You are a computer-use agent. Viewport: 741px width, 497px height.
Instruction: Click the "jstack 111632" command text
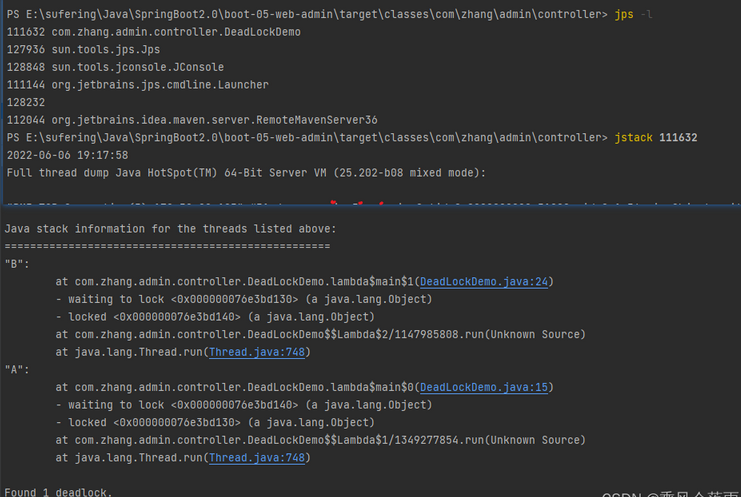657,137
